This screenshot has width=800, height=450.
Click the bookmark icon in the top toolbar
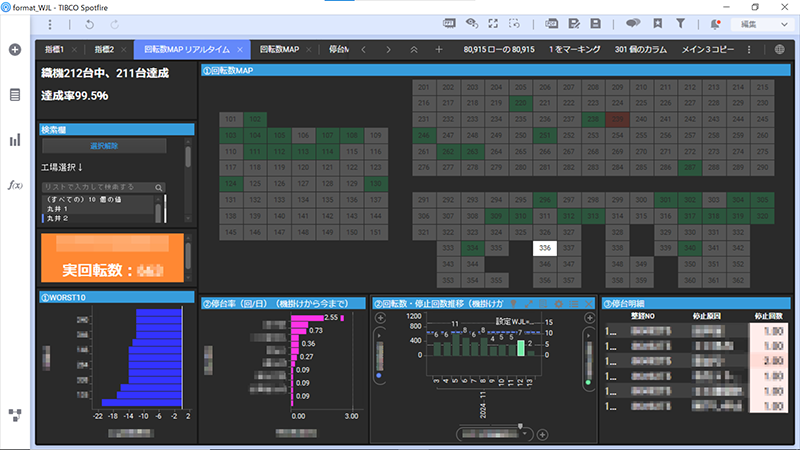point(656,22)
